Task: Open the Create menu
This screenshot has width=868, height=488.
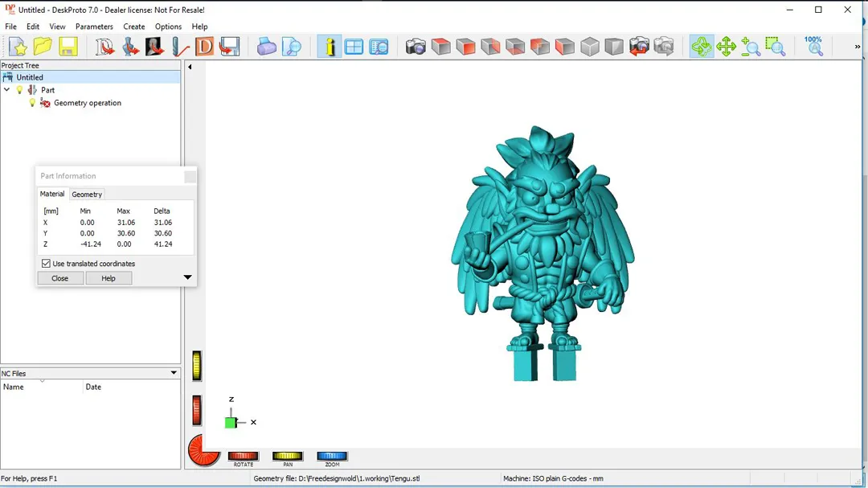Action: click(134, 27)
